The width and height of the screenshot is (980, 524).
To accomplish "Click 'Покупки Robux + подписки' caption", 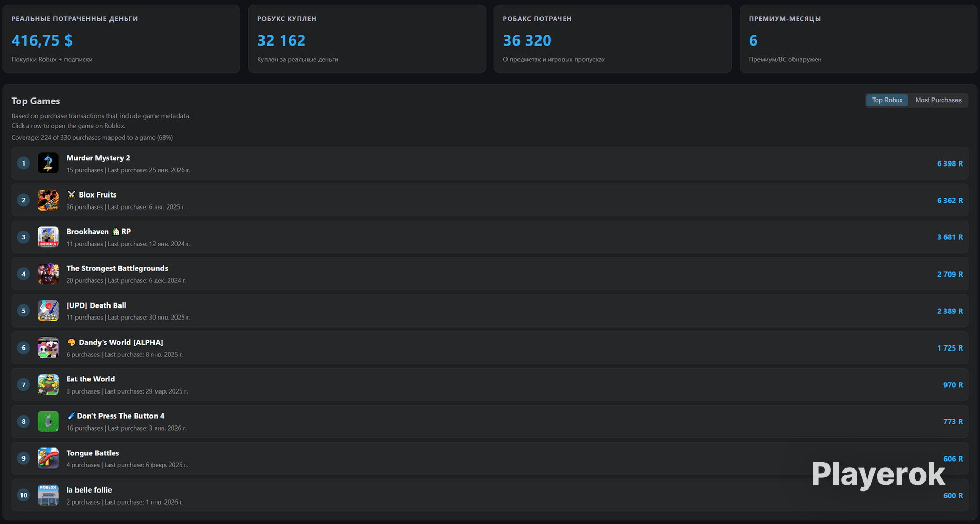I will click(52, 59).
